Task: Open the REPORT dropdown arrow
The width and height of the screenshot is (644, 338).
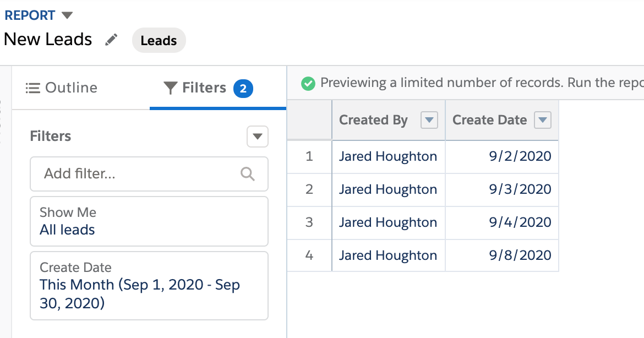Action: [x=67, y=15]
